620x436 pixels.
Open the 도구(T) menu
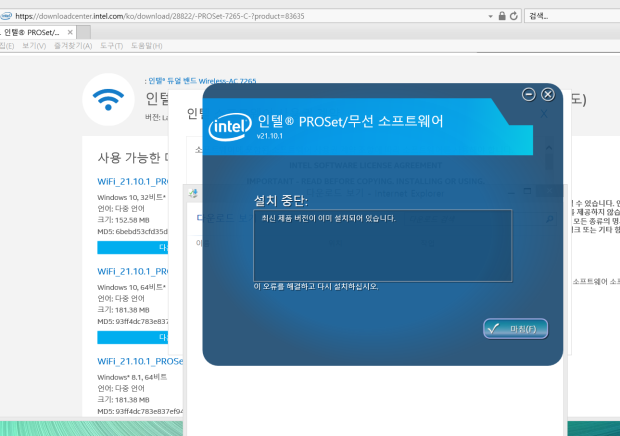click(112, 46)
